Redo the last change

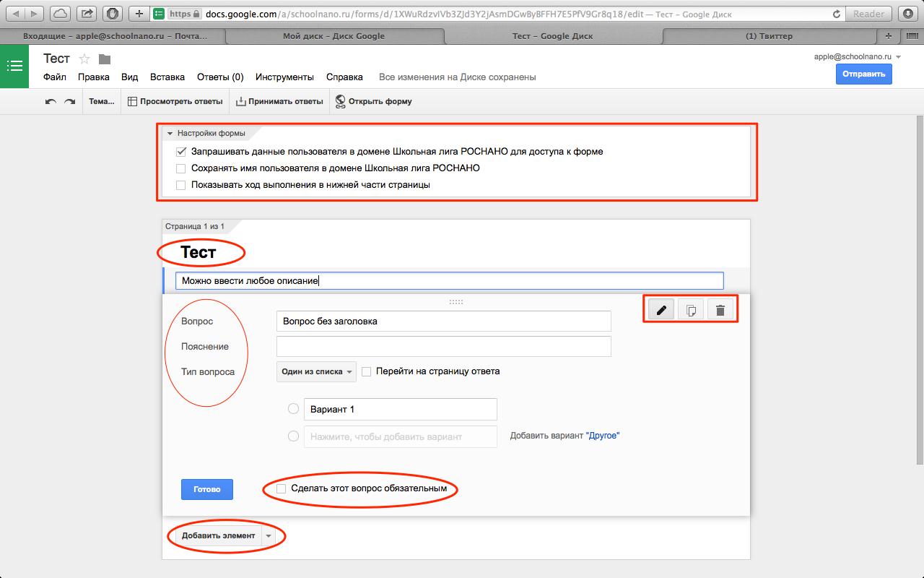pos(69,102)
